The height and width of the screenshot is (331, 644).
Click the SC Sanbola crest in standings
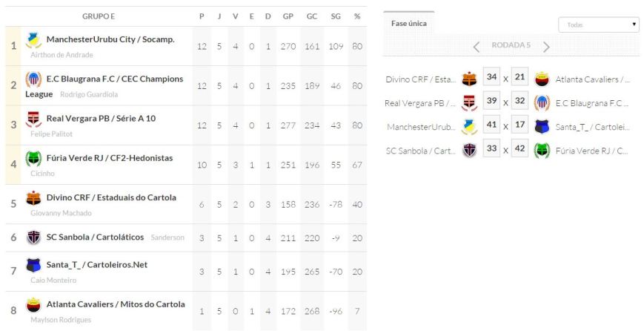point(33,237)
